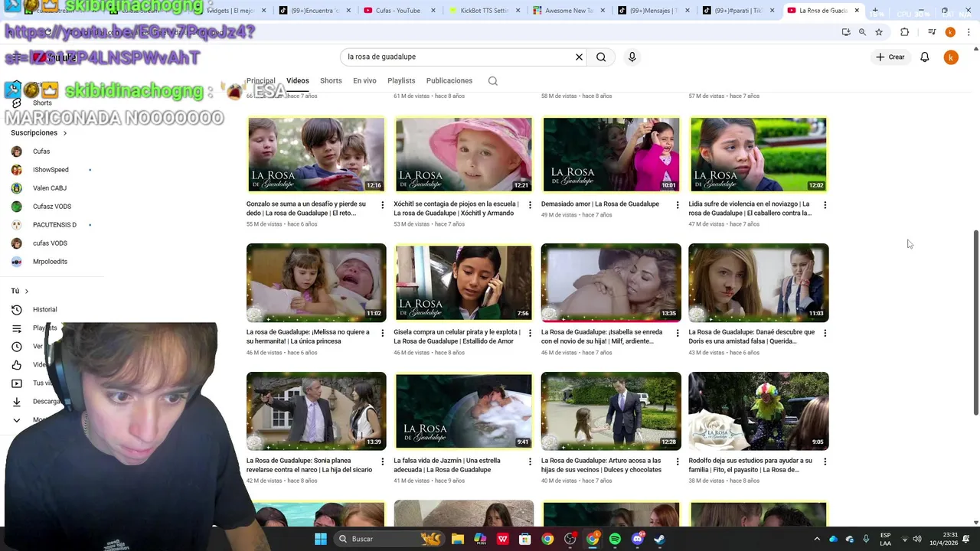Open the Playlists channel tab
980x551 pixels.
click(x=401, y=80)
